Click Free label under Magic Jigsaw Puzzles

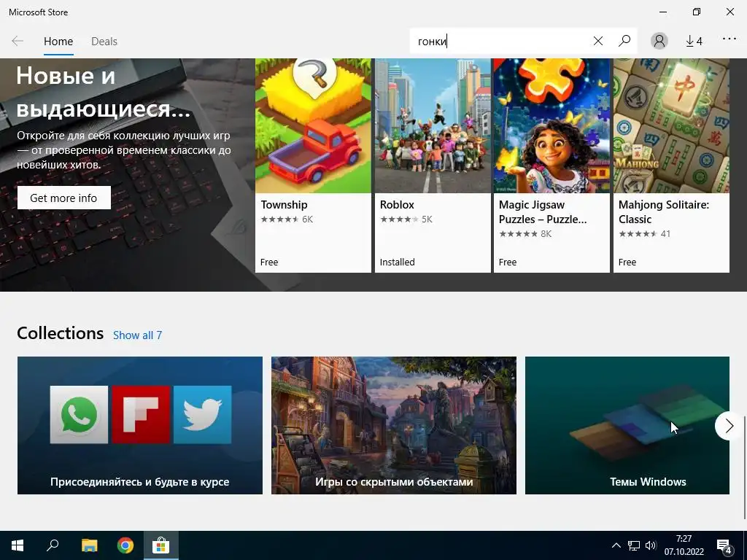point(508,262)
